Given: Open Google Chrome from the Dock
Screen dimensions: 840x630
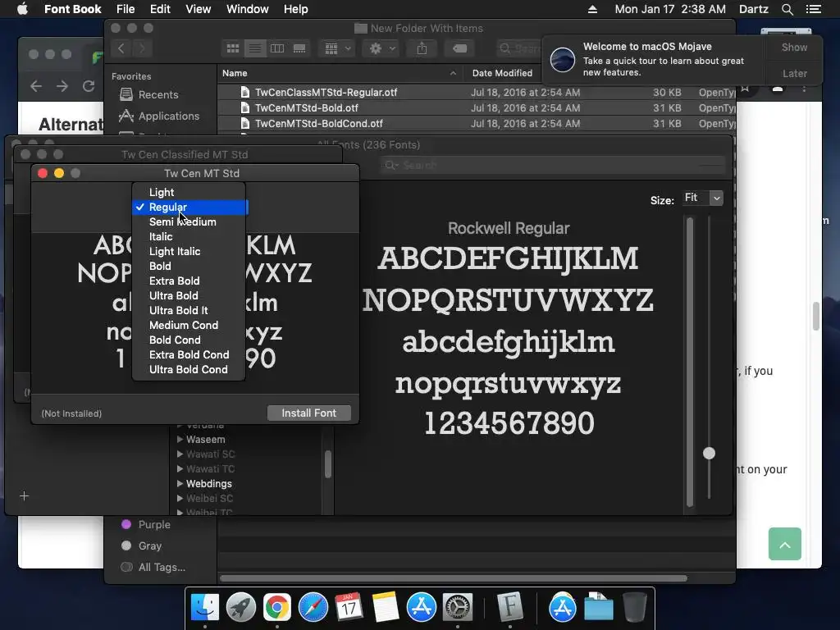Looking at the screenshot, I should (x=277, y=608).
